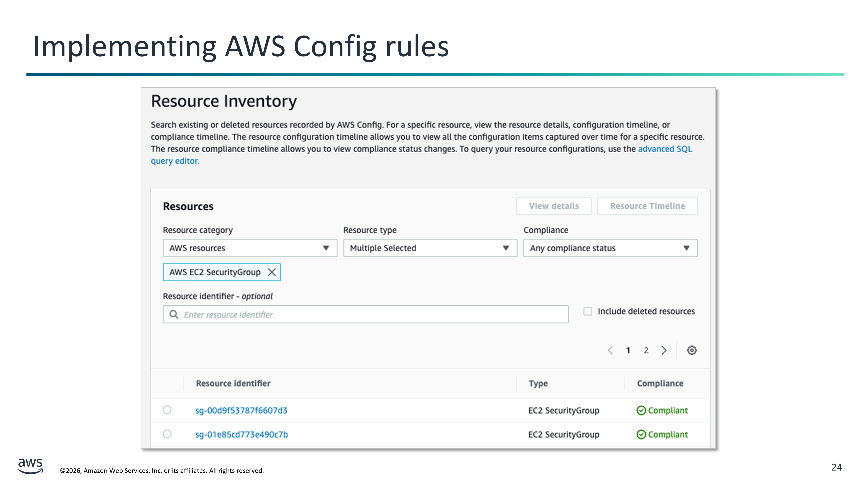Switch to page 2 of results
Screen dimensions: 868x488
(x=646, y=350)
